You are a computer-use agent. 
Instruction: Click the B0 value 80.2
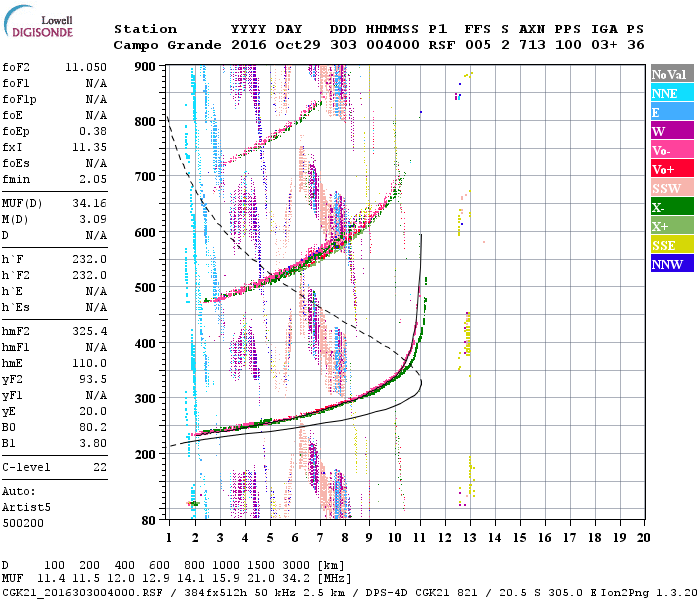pos(93,428)
